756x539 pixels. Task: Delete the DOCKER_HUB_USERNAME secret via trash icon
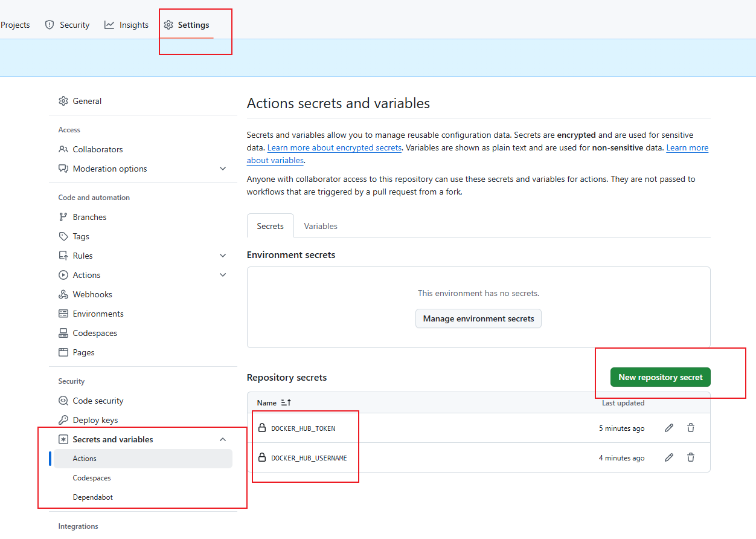[x=691, y=457]
